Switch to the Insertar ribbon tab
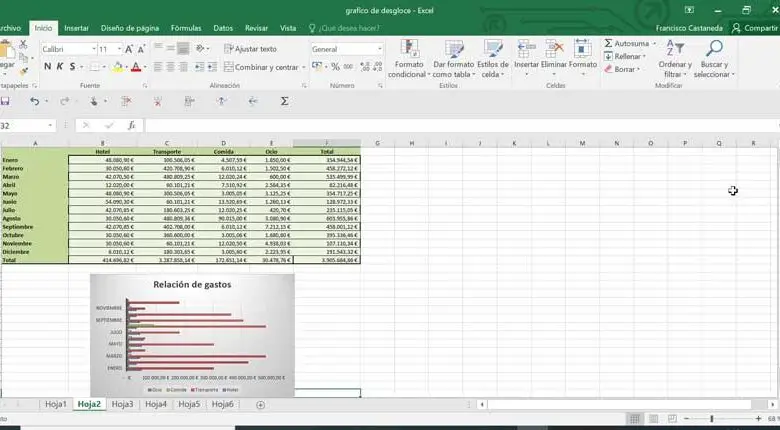The image size is (780, 430). point(77,28)
